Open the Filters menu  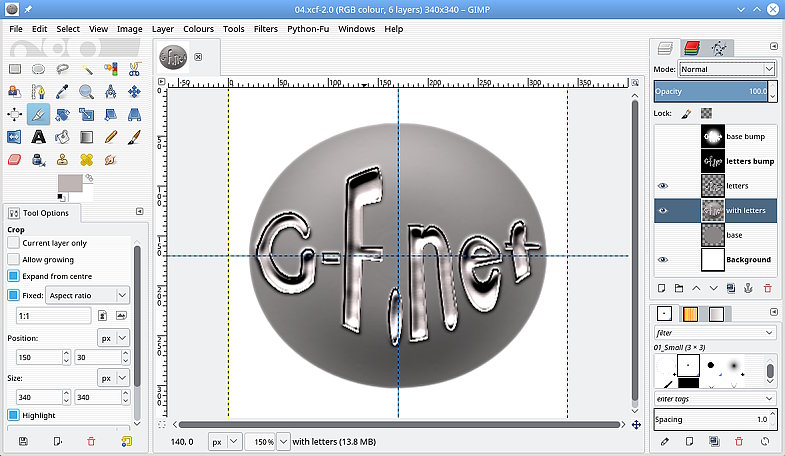coord(265,29)
